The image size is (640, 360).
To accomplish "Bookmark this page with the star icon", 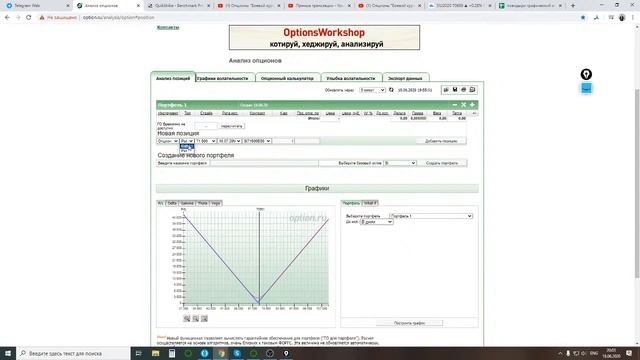I will (583, 18).
